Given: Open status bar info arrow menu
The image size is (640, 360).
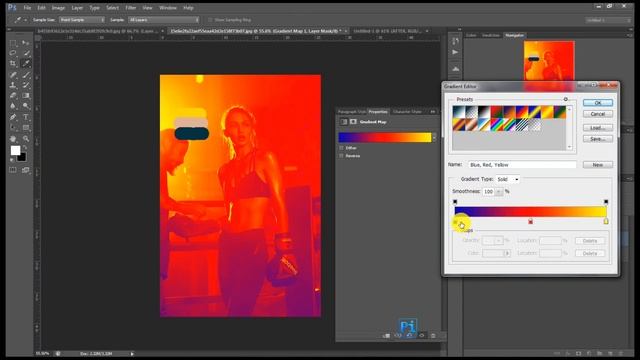Looking at the screenshot, I should [132, 353].
